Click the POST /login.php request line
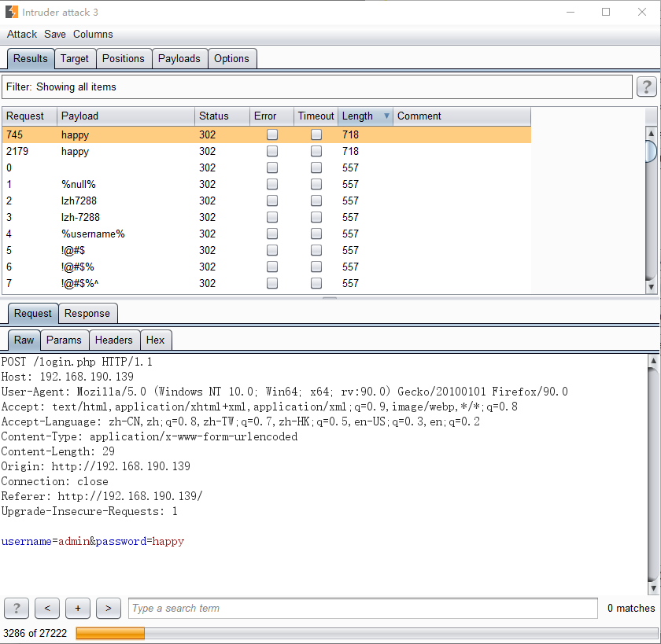661x644 pixels. [x=77, y=362]
